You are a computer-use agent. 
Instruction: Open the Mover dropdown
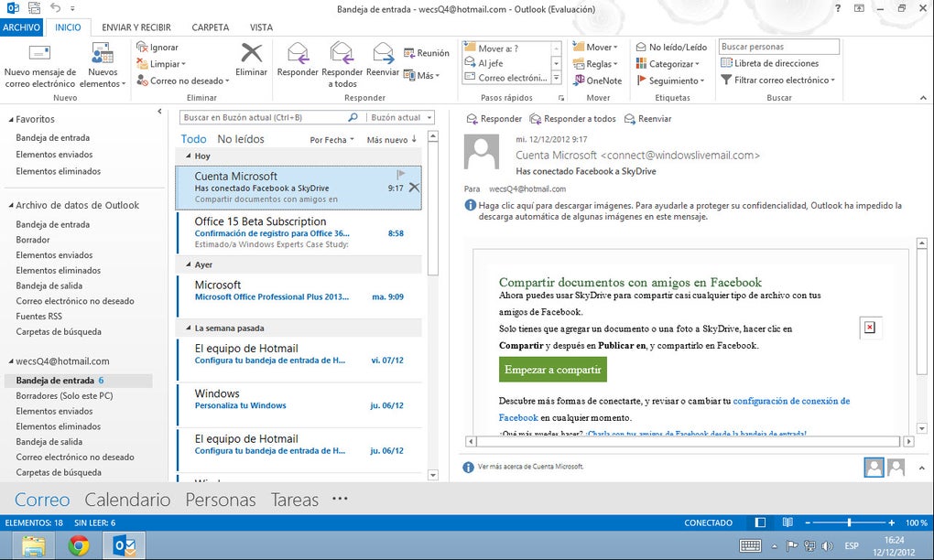[x=595, y=47]
